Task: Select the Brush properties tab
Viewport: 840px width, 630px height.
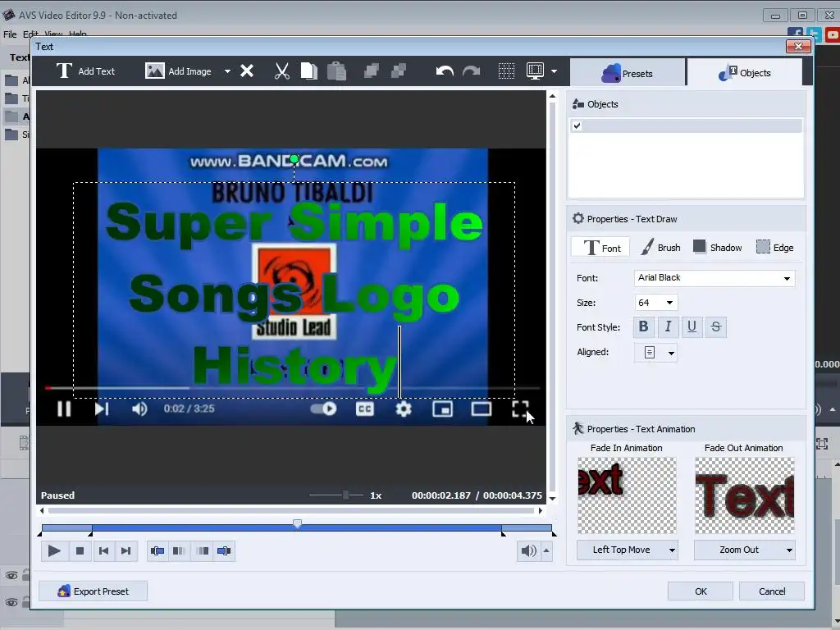Action: point(661,248)
